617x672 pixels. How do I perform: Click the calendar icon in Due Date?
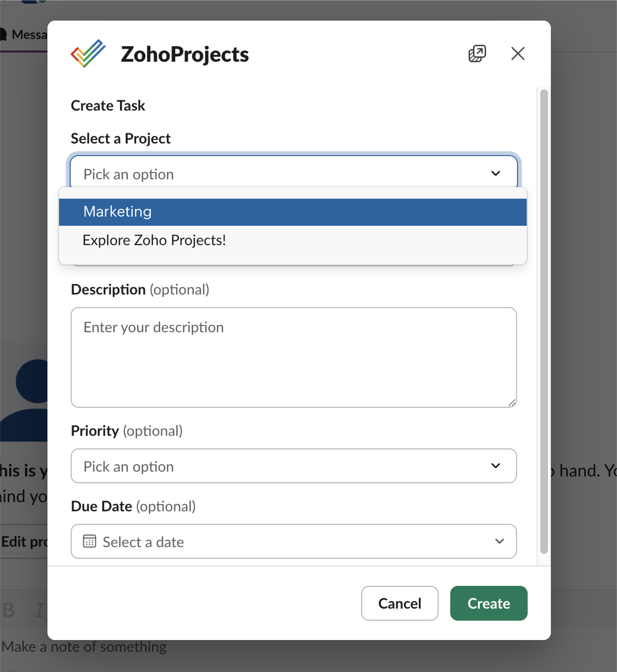(89, 541)
